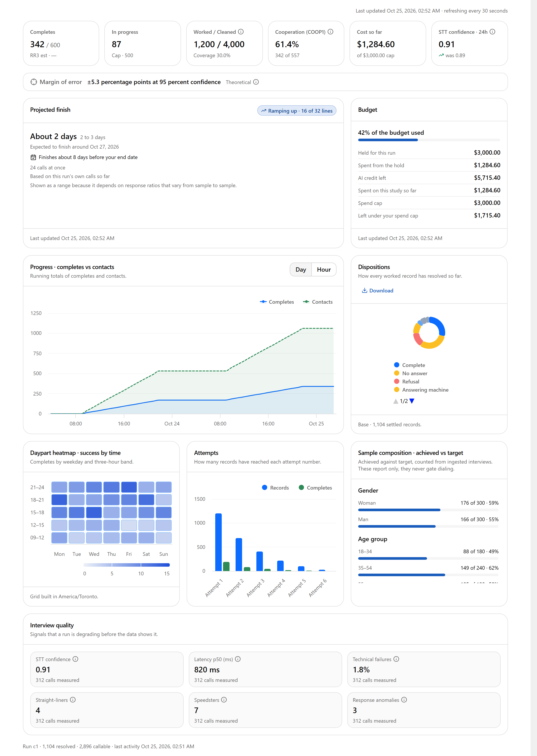Open the Technical failures info icon
The height and width of the screenshot is (756, 537).
[396, 659]
